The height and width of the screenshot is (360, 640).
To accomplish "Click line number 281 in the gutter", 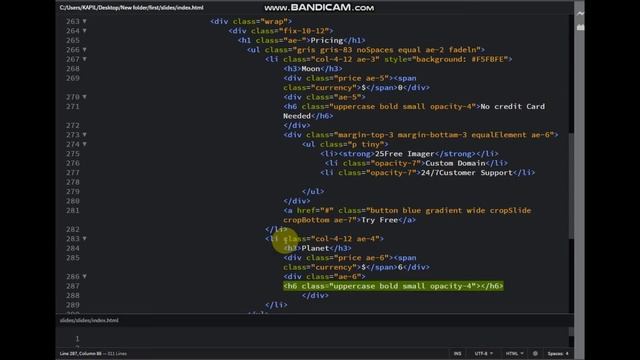I will click(73, 211).
